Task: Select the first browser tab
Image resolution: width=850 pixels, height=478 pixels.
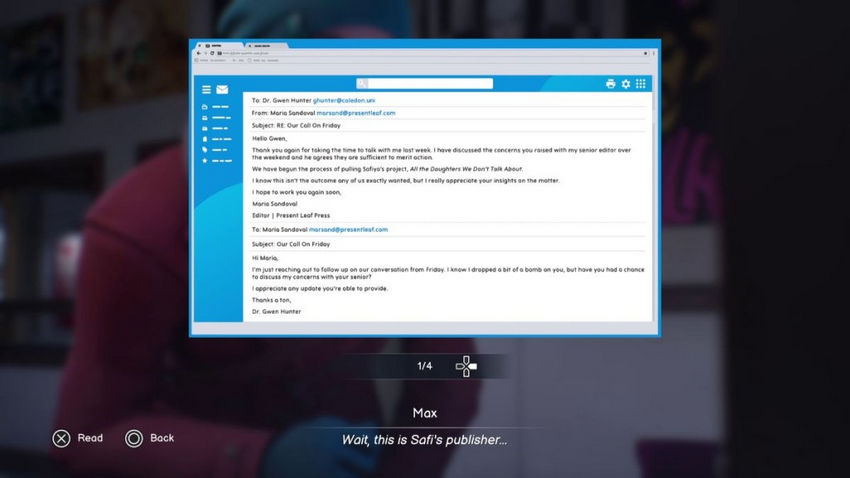Action: pos(218,46)
